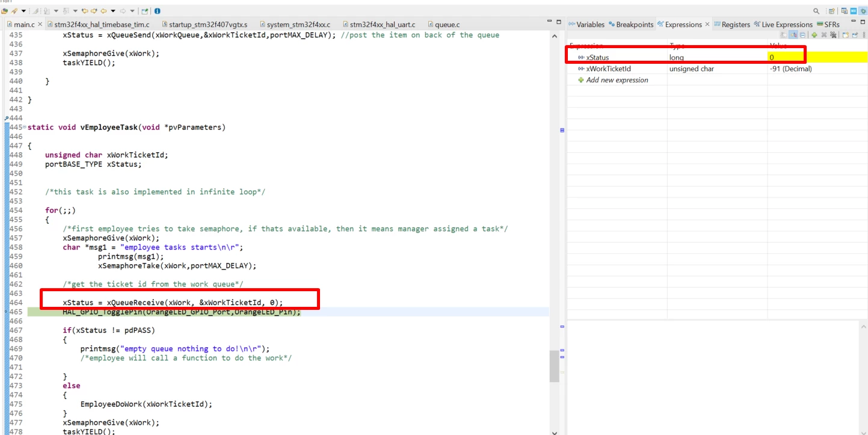Click the highlighted value 0 of xStatus
The image size is (868, 435).
pos(772,57)
